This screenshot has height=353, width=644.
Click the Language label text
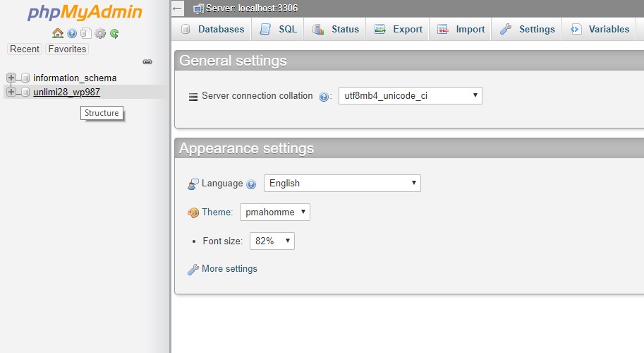pyautogui.click(x=222, y=184)
